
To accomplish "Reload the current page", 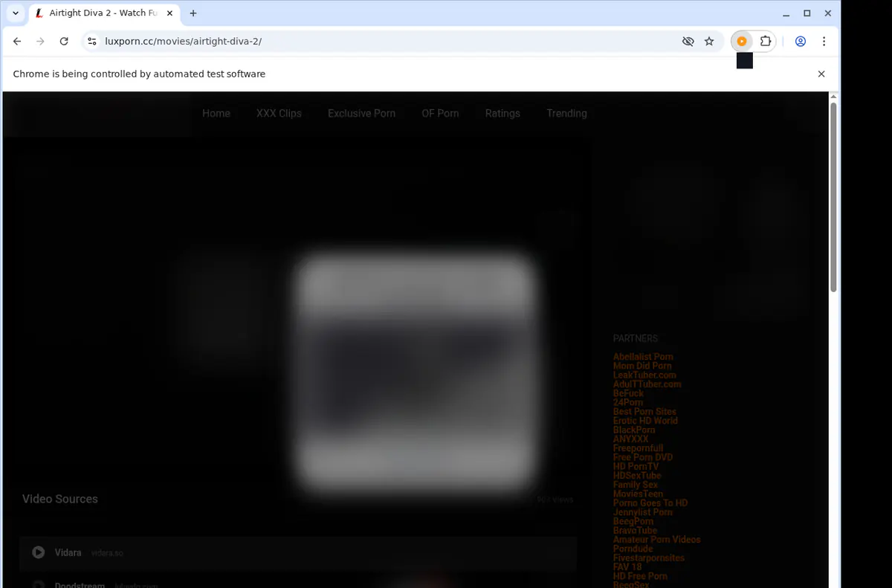I will (x=64, y=42).
